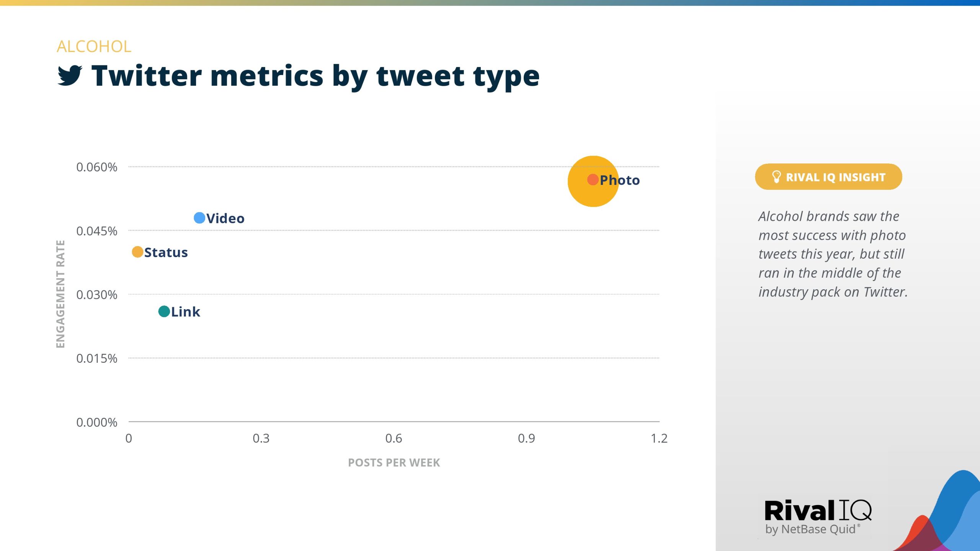Click the Photo data label text
The image size is (980, 551).
(x=620, y=180)
